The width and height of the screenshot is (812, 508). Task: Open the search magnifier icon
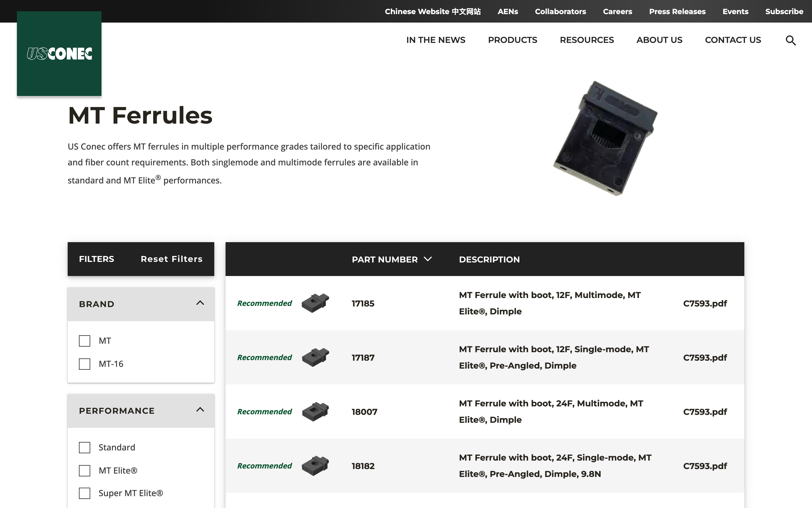791,40
